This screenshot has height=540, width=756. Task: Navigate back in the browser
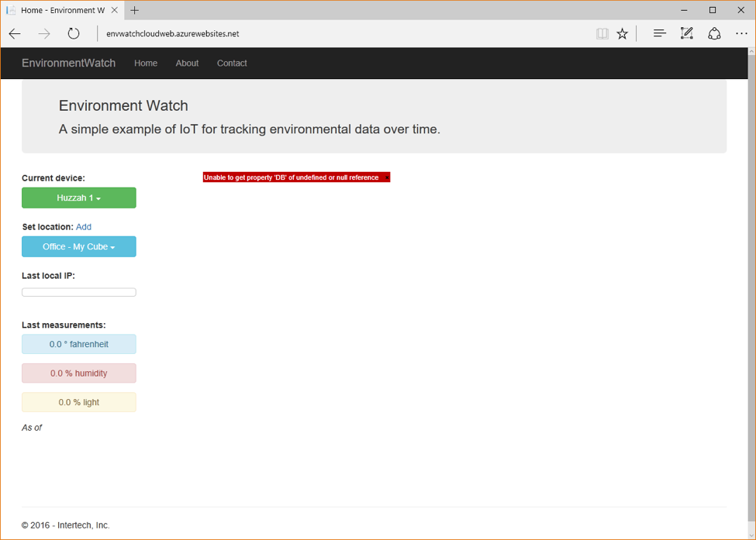[14, 33]
